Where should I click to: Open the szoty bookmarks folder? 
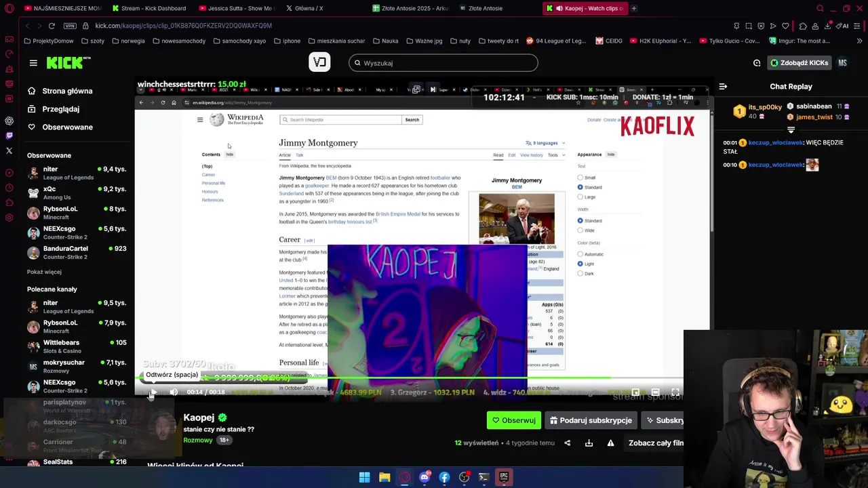(92, 41)
